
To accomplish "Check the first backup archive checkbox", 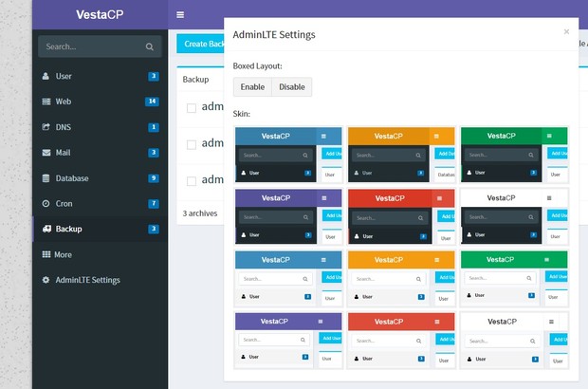I will click(x=192, y=108).
